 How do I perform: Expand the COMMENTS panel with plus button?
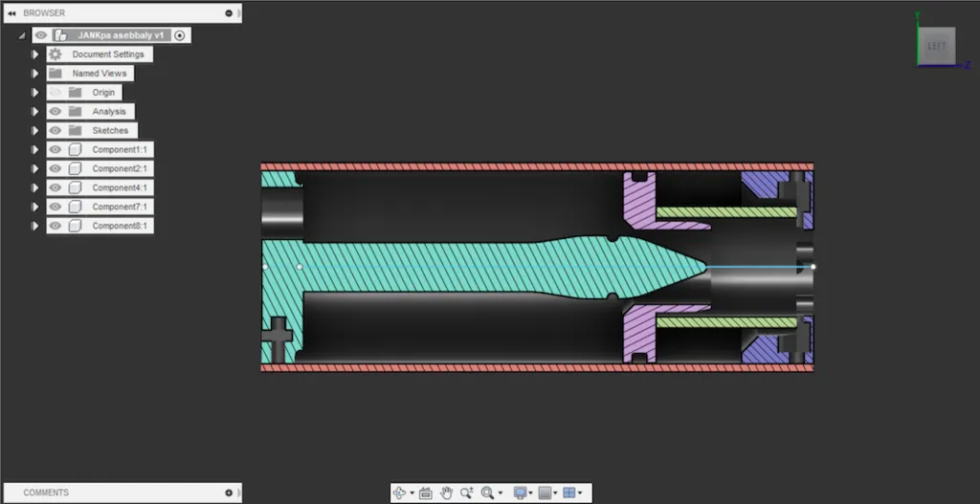tap(229, 493)
